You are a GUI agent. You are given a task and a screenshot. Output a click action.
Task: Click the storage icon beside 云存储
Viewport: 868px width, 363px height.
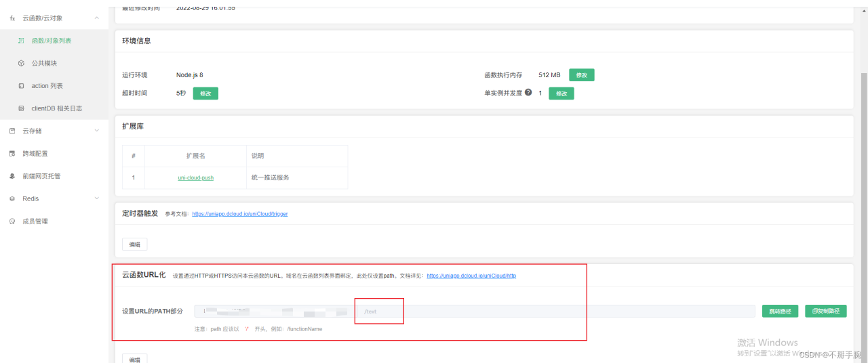tap(12, 131)
